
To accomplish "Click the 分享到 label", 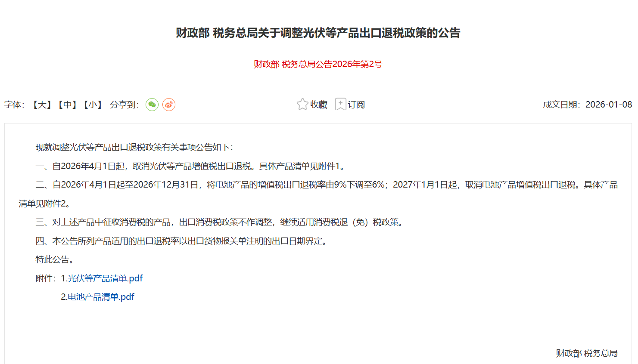I will click(x=124, y=105).
